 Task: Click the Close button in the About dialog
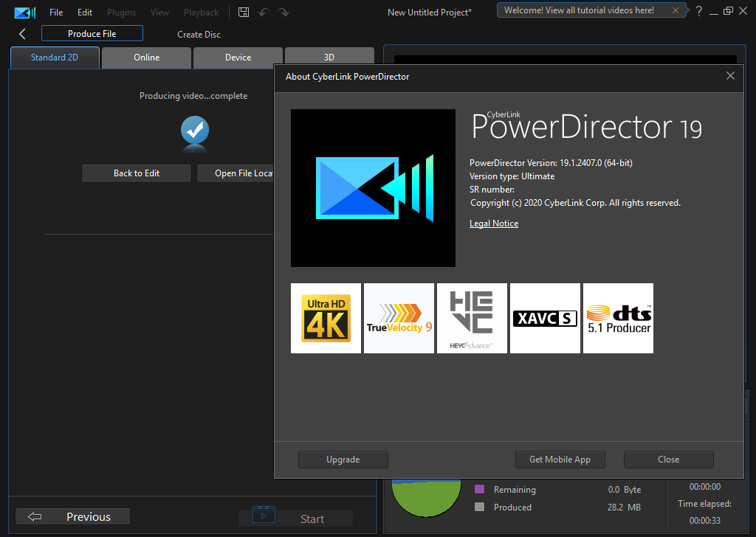669,460
